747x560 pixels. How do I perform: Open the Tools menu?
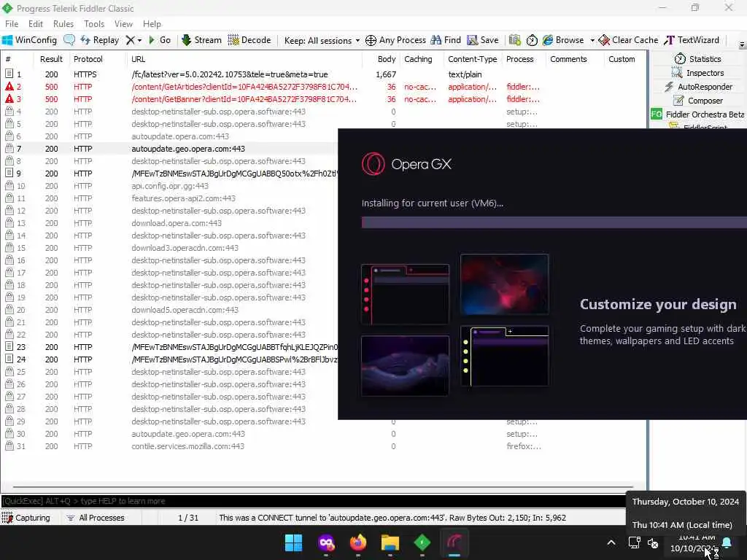tap(94, 24)
